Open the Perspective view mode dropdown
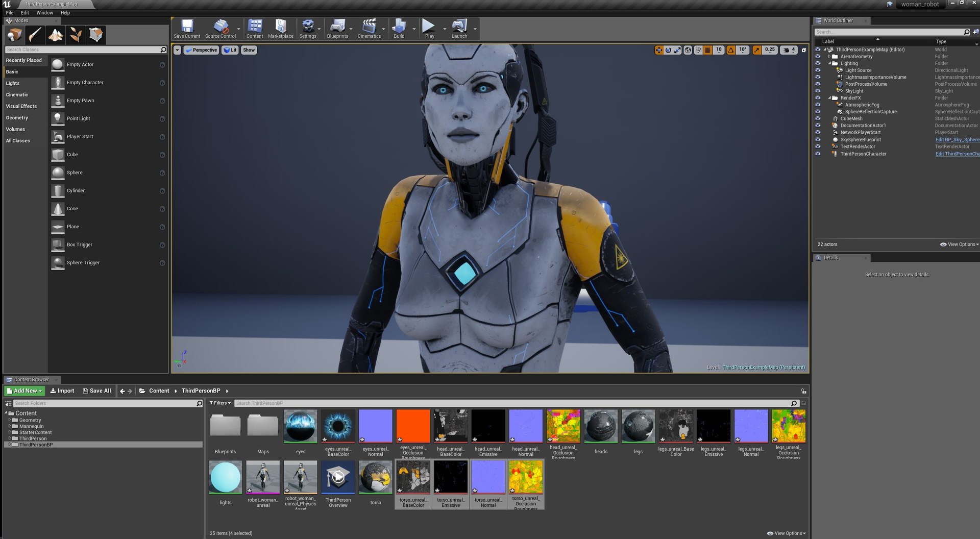 pos(201,50)
